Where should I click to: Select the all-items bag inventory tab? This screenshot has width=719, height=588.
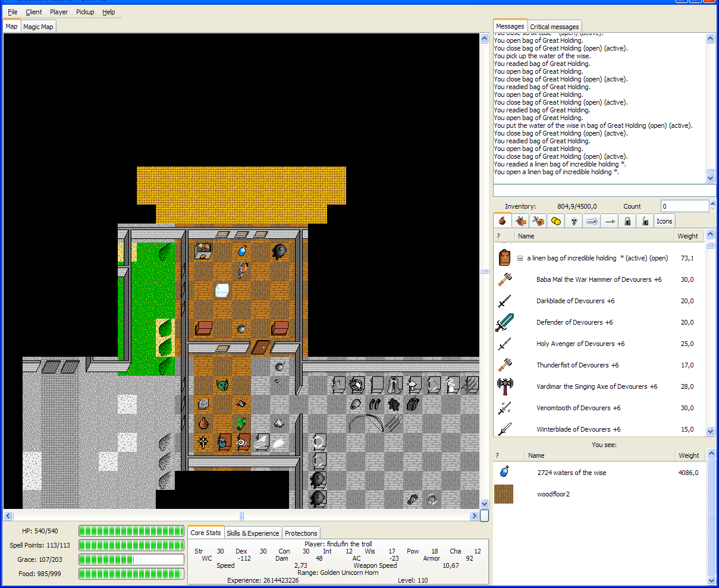pos(503,221)
